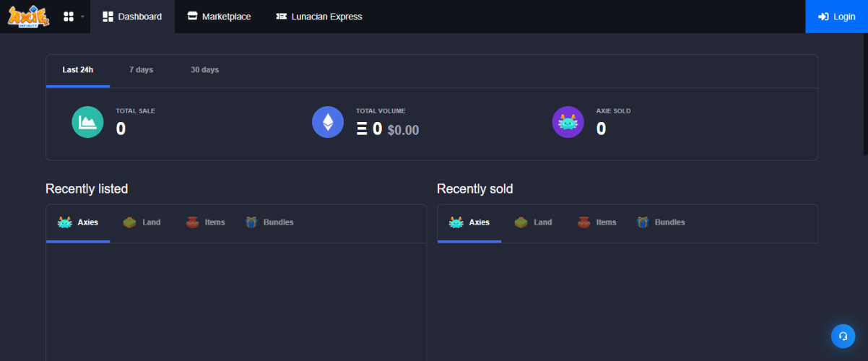
Task: Select Land tab under Recently sold
Action: click(533, 222)
